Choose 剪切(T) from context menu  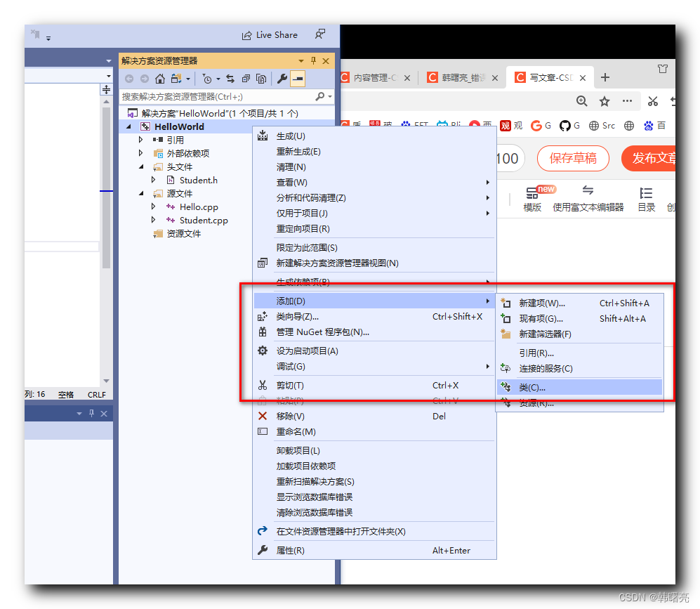(x=374, y=386)
